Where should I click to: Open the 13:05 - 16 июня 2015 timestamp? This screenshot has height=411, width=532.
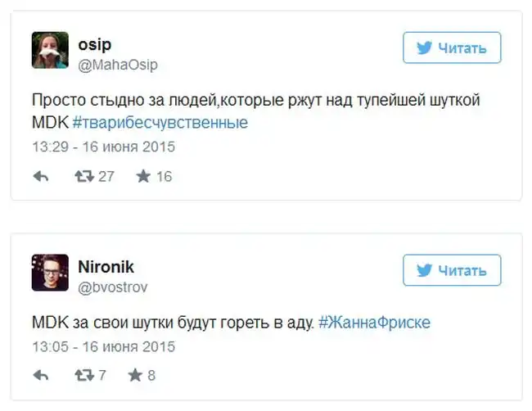tap(103, 347)
